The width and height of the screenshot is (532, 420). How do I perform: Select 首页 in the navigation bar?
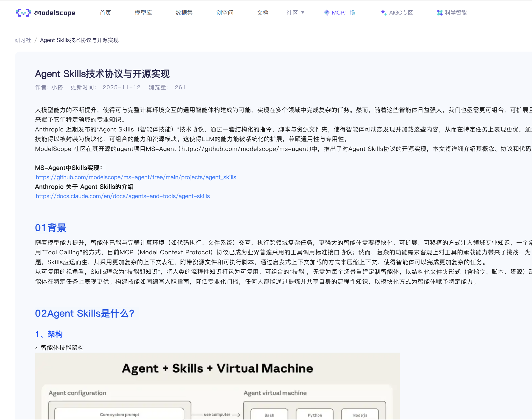pyautogui.click(x=105, y=13)
